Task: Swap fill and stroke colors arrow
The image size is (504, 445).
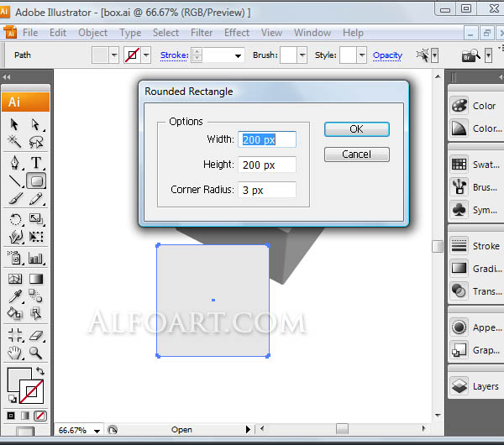Action: pyautogui.click(x=40, y=371)
